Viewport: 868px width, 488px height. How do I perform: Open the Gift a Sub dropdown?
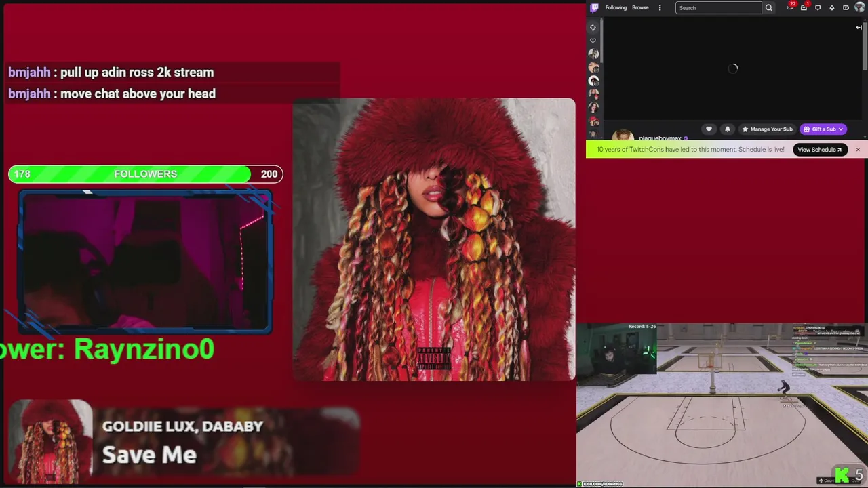click(823, 129)
